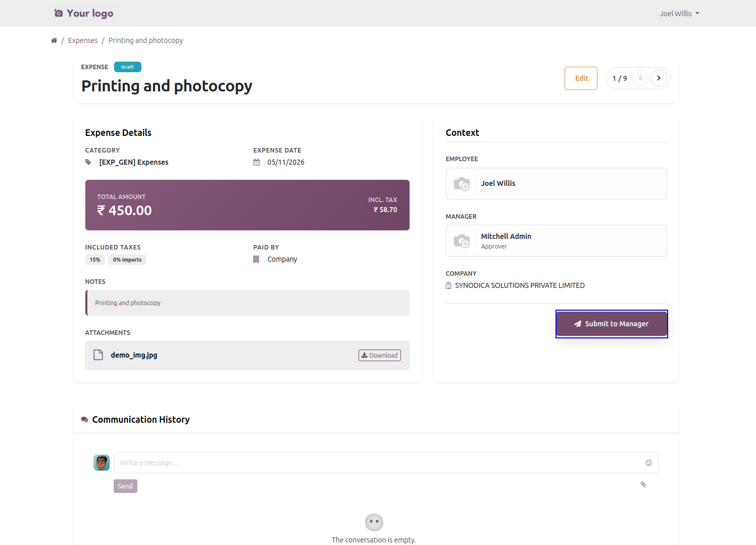This screenshot has height=545, width=756.
Task: Click the paperclip attachment icon
Action: tap(643, 484)
